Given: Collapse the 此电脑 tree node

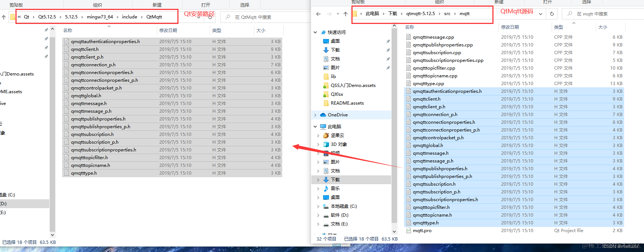Looking at the screenshot, I should click(x=315, y=126).
